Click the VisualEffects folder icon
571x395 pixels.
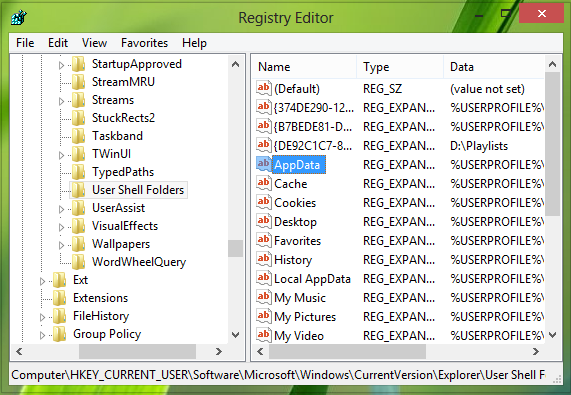78,226
